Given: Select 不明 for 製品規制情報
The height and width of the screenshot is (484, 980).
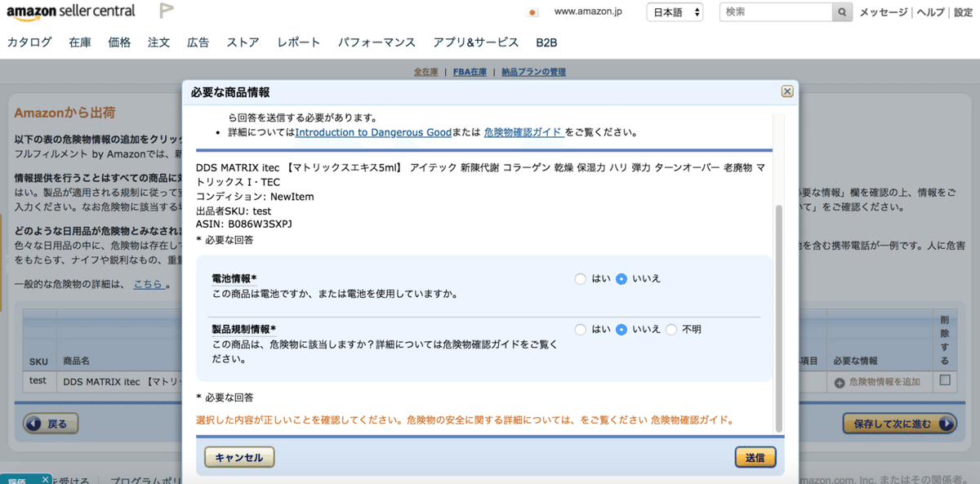Looking at the screenshot, I should point(671,330).
